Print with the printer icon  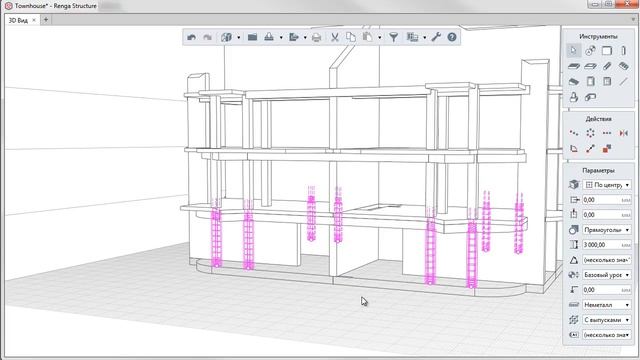click(316, 37)
